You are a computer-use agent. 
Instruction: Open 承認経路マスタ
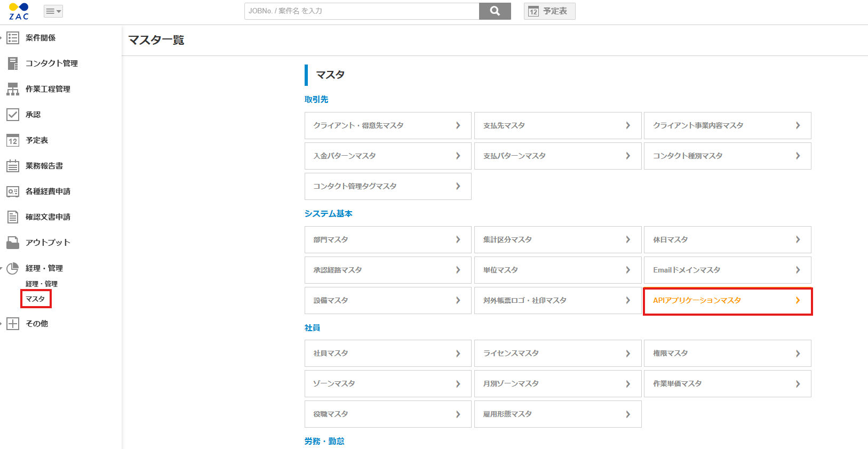pos(388,270)
